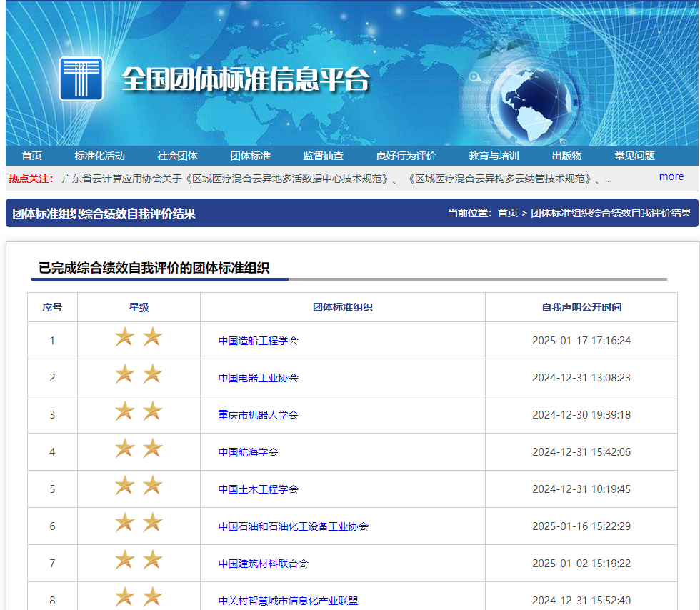The image size is (700, 610).
Task: Open the 中国航海学会 organization link
Action: coord(249,452)
